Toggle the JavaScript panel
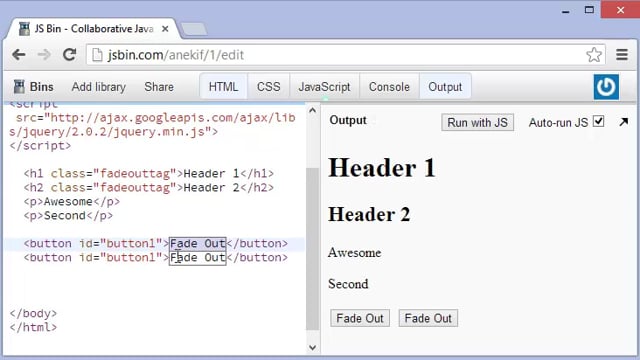The image size is (640, 360). coord(324,87)
